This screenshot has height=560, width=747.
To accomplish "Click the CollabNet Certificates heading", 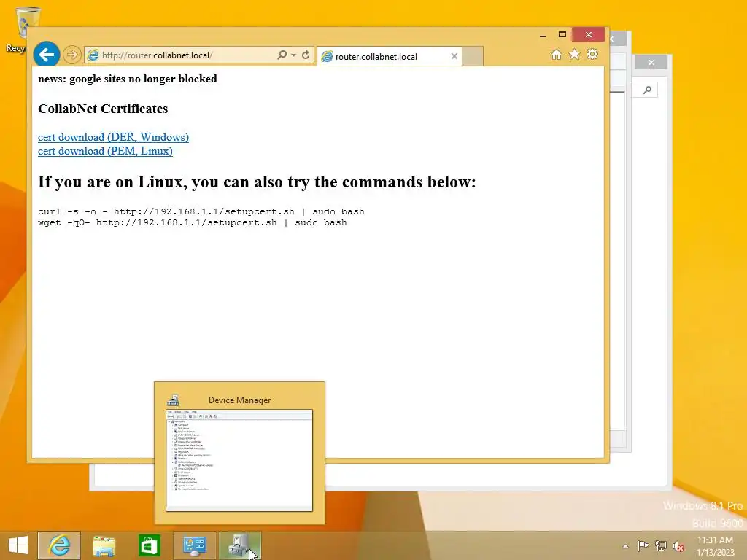I will coord(103,109).
